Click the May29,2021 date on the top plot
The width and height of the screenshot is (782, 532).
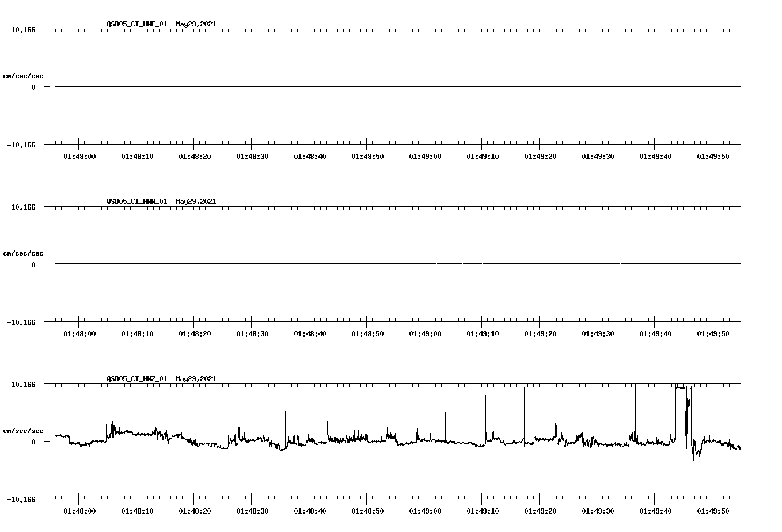pyautogui.click(x=196, y=25)
